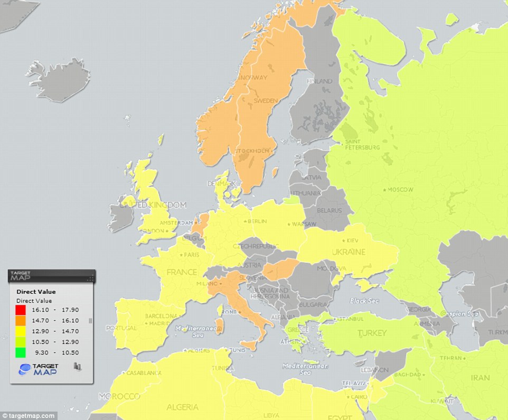Click the dotted grip on legend header

tap(90, 277)
